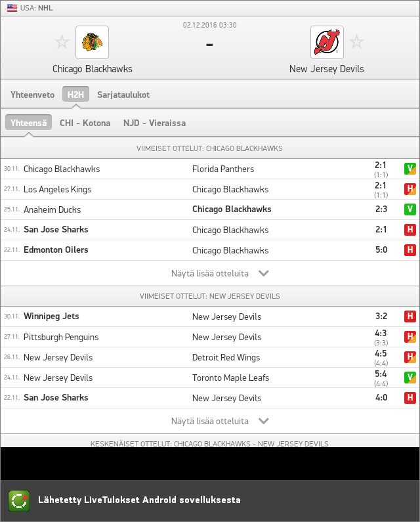The width and height of the screenshot is (420, 522).
Task: Expand more matches under Chicago Blackhawks section
Action: click(x=210, y=273)
